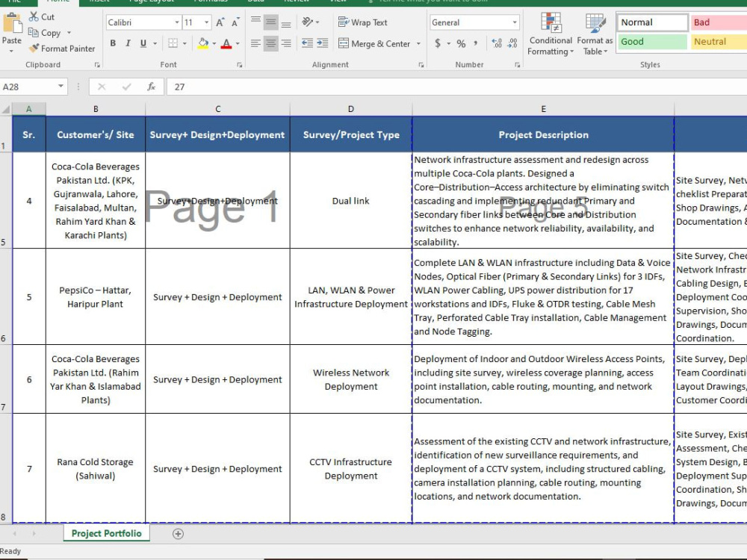Increase indent of cell
This screenshot has height=560, width=747.
click(x=323, y=43)
